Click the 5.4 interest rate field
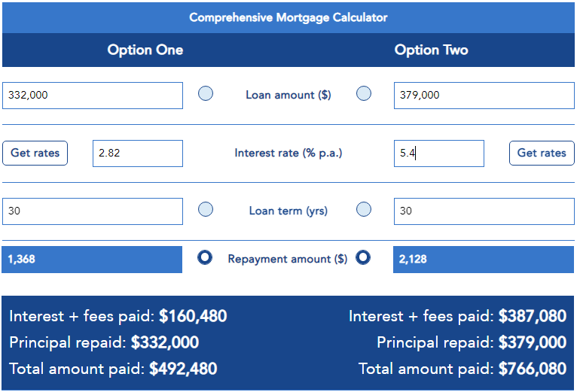This screenshot has height=392, width=580. click(438, 153)
